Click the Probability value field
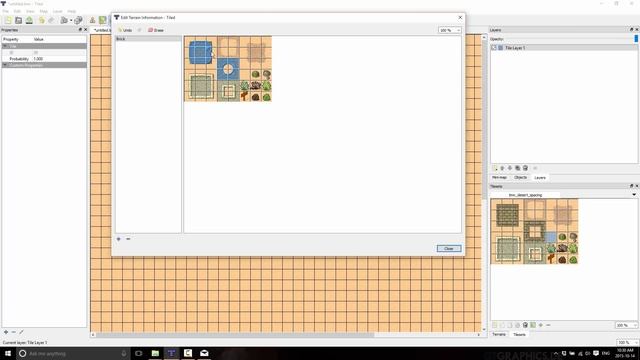The image size is (640, 360). [x=59, y=59]
